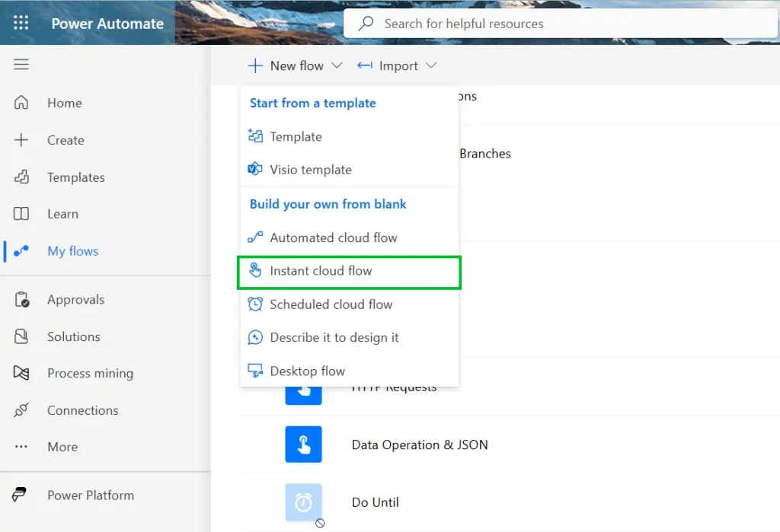Viewport: 780px width, 532px height.
Task: Open Approvals in the sidebar
Action: pyautogui.click(x=75, y=299)
